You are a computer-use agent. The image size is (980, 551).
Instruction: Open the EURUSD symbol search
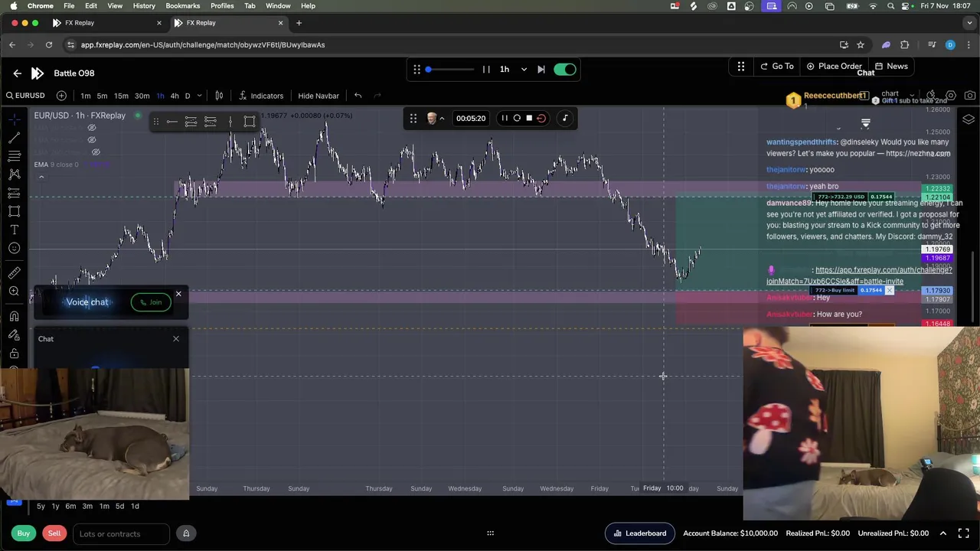[x=25, y=96]
